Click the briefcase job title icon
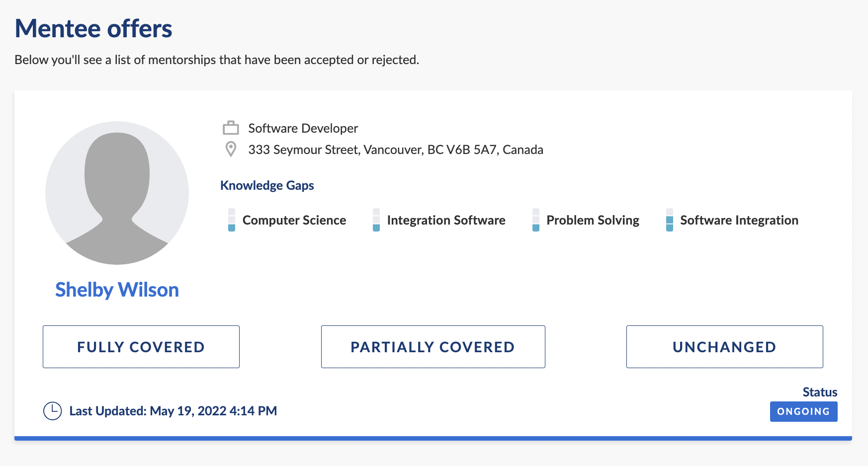868x466 pixels. 231,128
